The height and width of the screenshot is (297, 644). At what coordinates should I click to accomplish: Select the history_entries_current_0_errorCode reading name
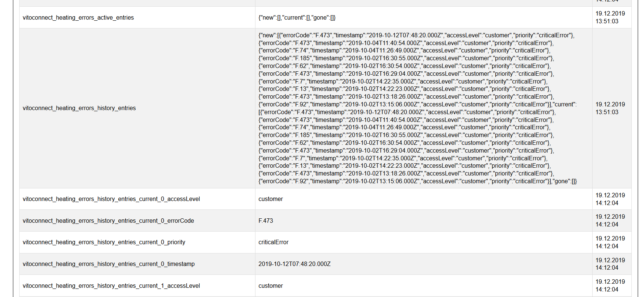coord(108,221)
